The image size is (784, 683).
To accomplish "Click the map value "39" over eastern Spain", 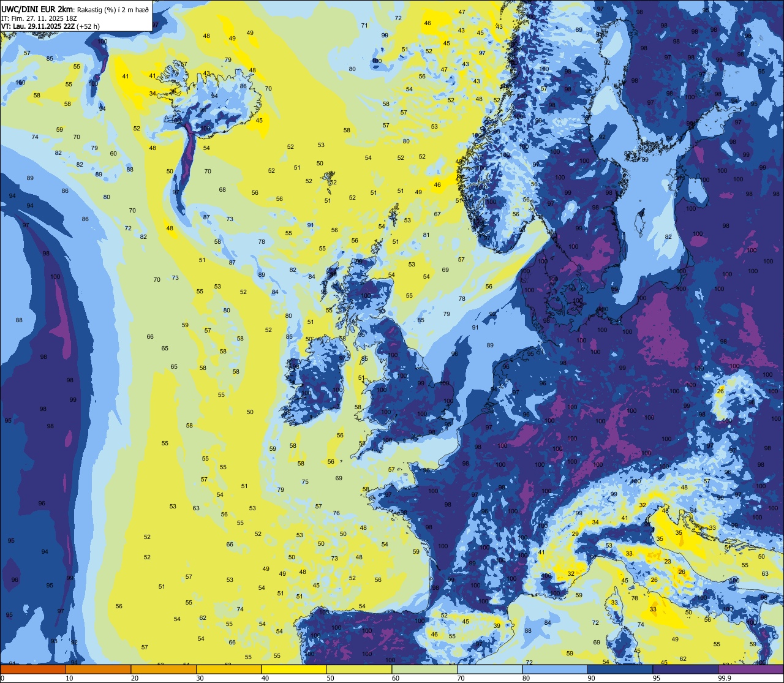I will pyautogui.click(x=497, y=625).
